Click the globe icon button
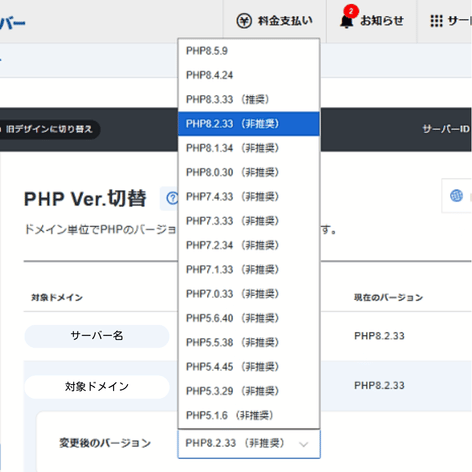 coord(456,196)
